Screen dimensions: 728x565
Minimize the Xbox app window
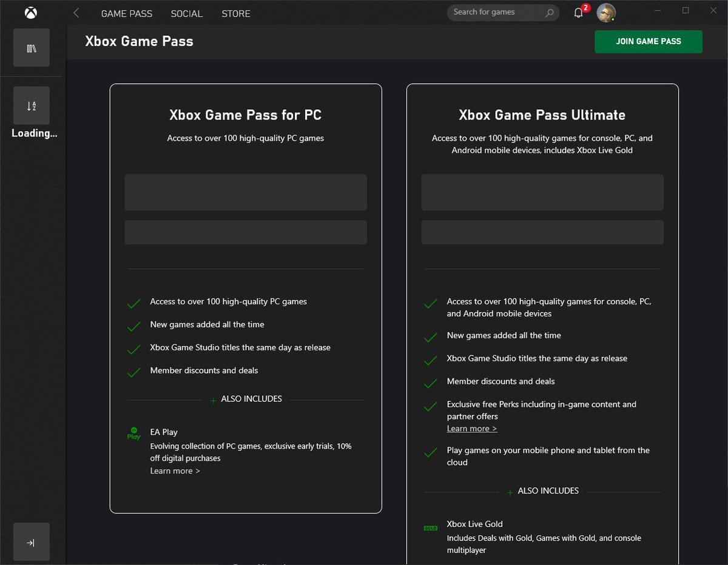659,10
